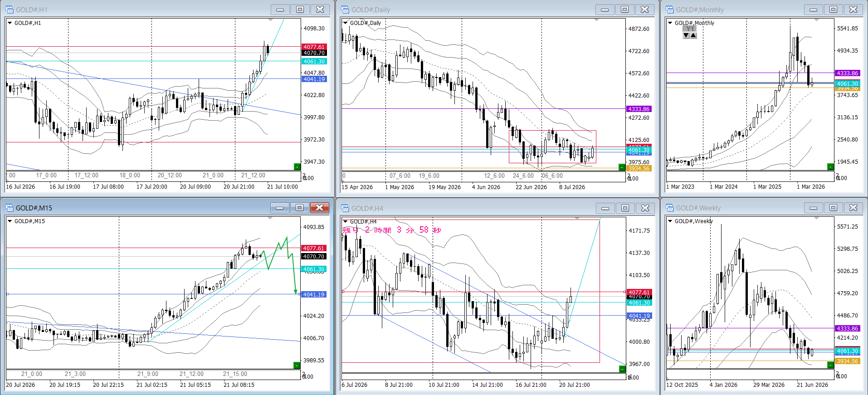Close the GOLD#,H1 chart window
Screen dimensions: 868x395
[x=320, y=10]
